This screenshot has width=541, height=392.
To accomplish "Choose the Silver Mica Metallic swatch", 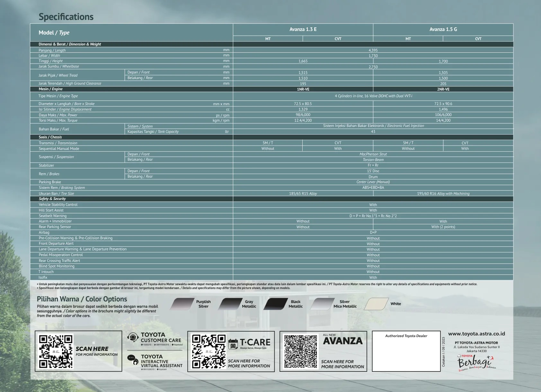I will tap(323, 304).
